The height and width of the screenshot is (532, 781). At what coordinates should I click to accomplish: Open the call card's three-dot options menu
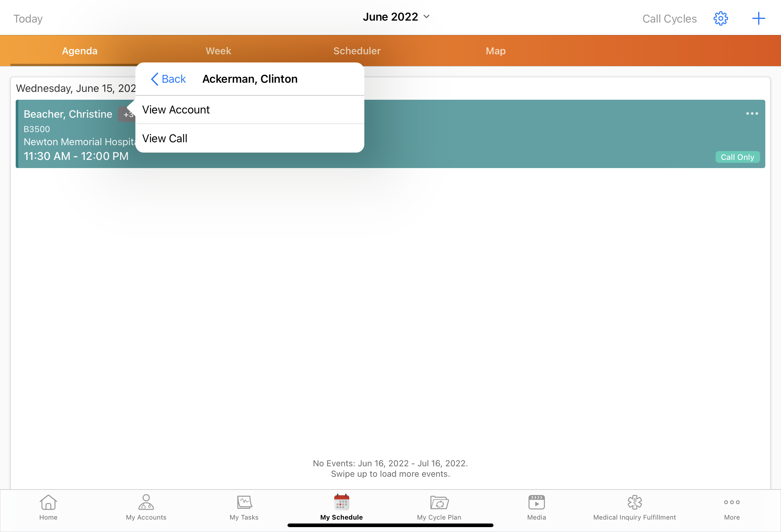coord(752,113)
